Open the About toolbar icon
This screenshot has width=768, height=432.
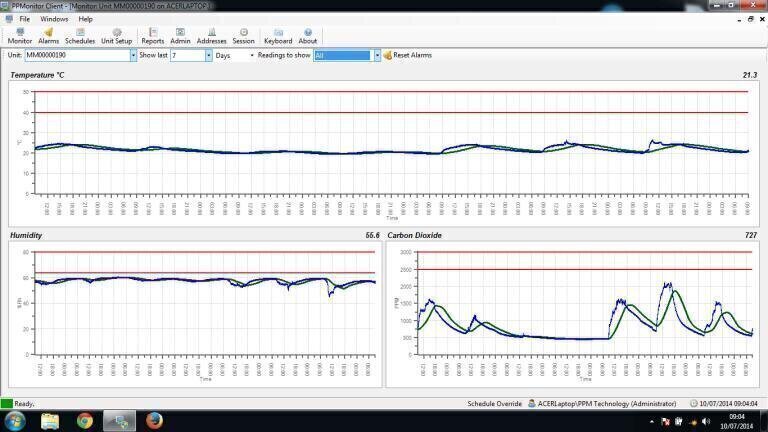(308, 36)
